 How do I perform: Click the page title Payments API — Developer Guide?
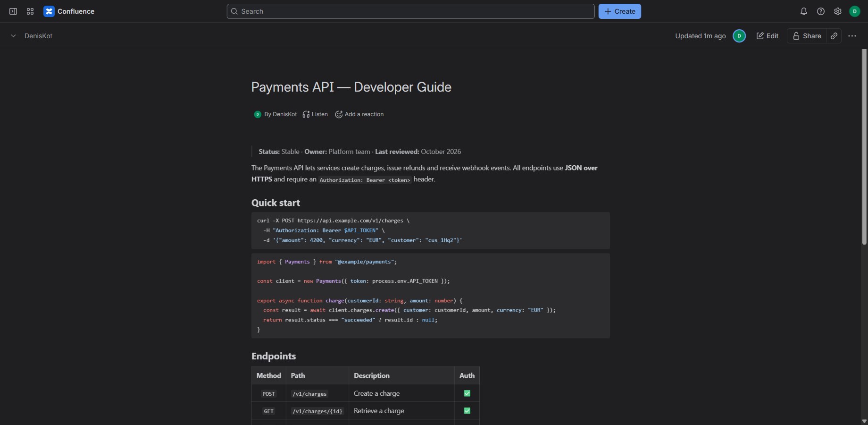coord(351,87)
